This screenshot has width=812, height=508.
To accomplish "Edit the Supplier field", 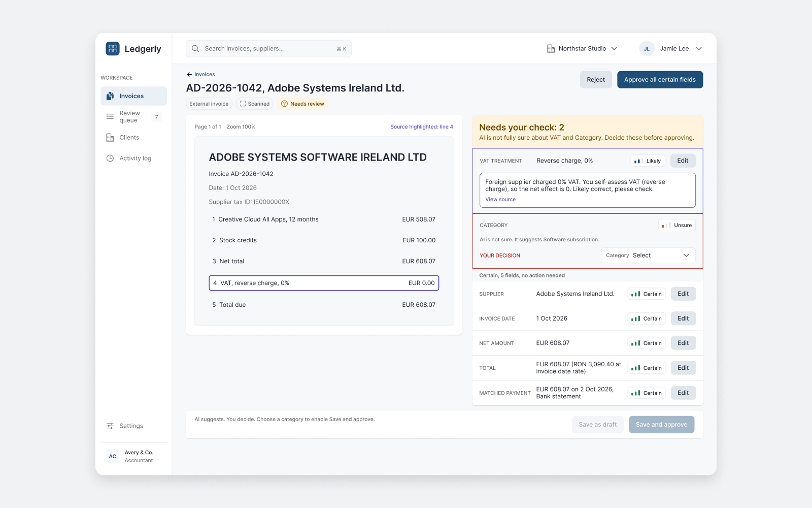I will click(683, 294).
